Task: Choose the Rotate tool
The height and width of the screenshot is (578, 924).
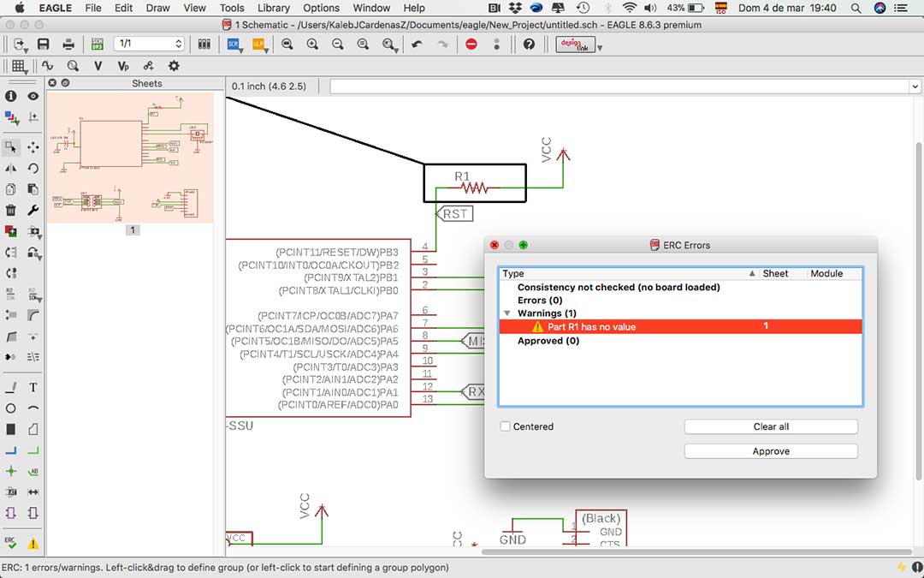Action: coord(33,168)
